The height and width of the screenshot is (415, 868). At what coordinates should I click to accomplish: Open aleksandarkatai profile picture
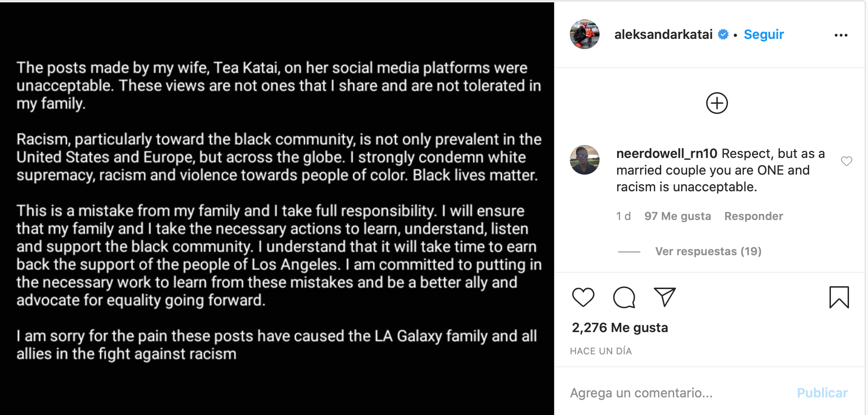click(584, 34)
